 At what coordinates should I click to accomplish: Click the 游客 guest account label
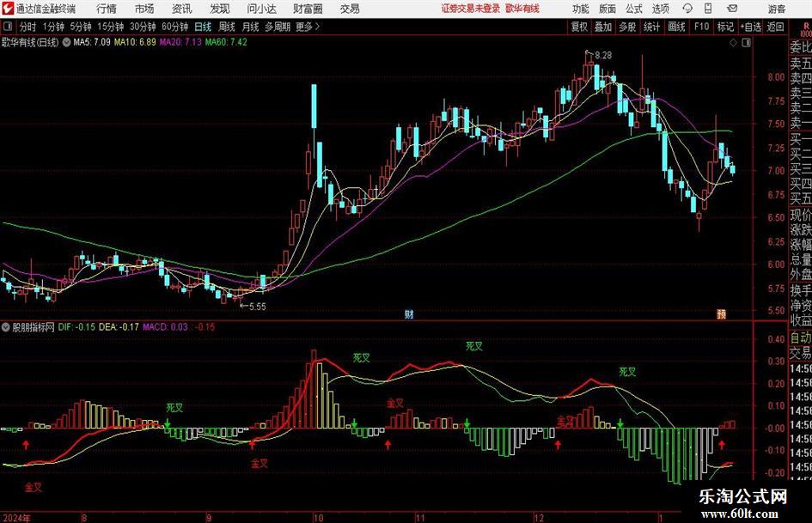click(x=776, y=9)
